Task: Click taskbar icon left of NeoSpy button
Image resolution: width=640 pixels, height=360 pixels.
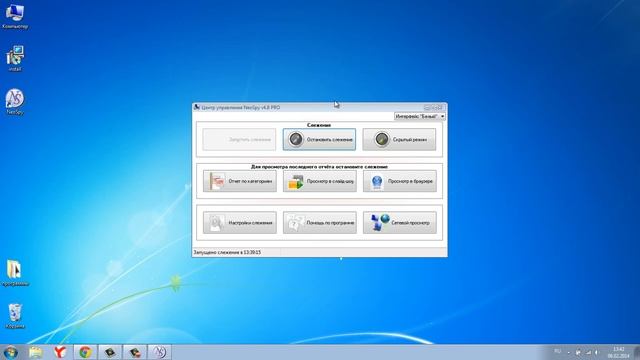Action: 135,352
